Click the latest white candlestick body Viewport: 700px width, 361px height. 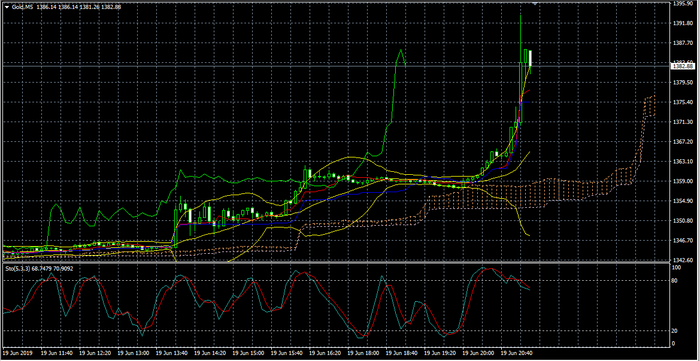pos(530,58)
